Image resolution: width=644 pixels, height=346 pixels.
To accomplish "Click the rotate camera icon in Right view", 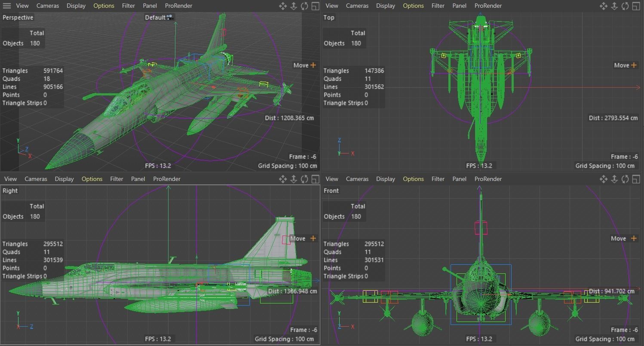I will (304, 179).
